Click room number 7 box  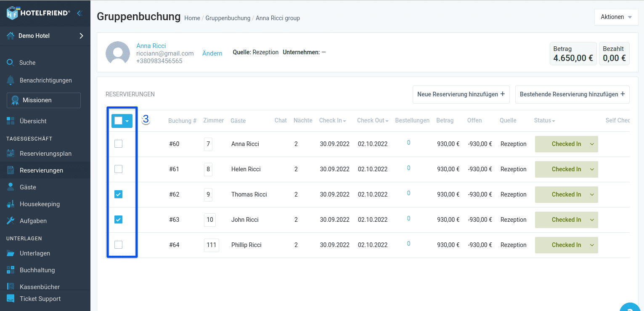click(208, 144)
